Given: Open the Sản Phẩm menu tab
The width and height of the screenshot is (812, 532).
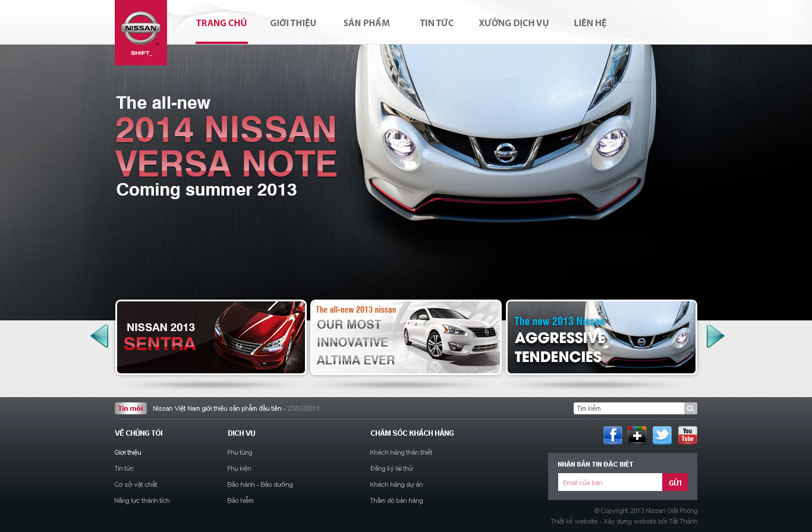Looking at the screenshot, I should pos(367,23).
